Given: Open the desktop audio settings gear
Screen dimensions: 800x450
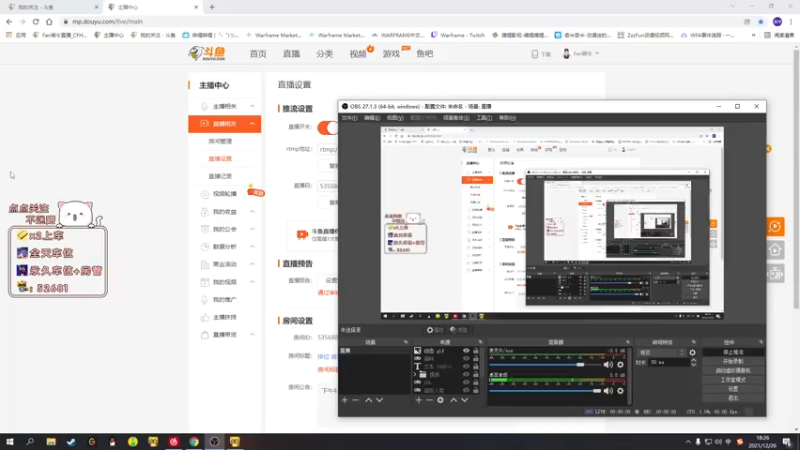Looking at the screenshot, I should pyautogui.click(x=620, y=391).
